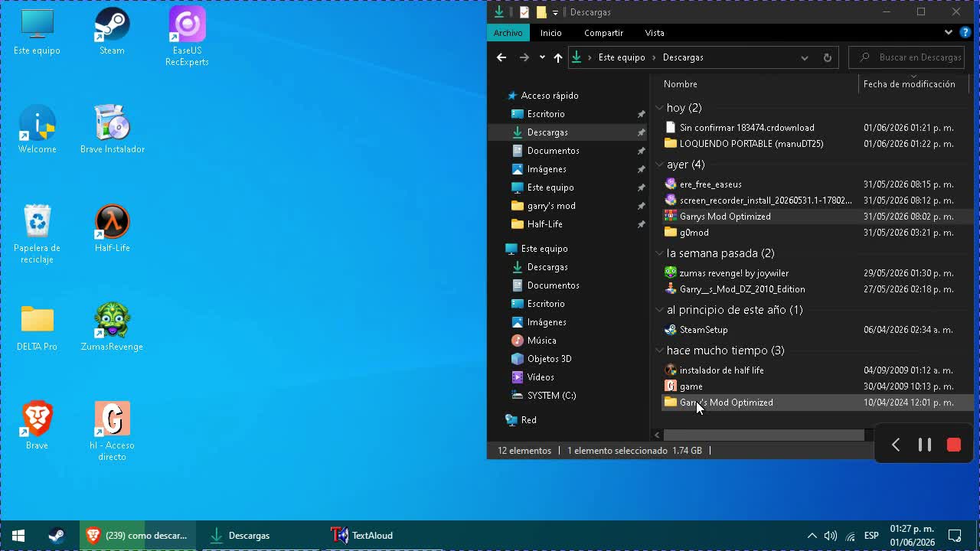Viewport: 980px width, 551px height.
Task: Pause the screen recording
Action: pos(924,445)
